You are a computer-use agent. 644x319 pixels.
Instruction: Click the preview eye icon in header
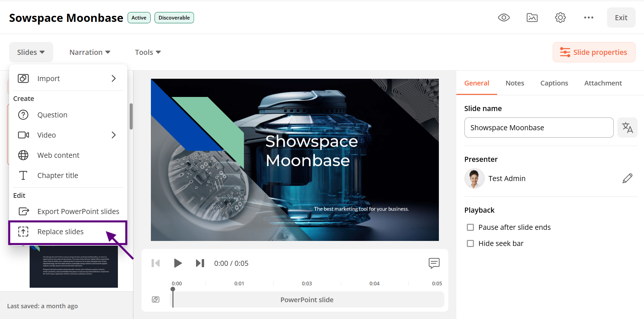pos(504,17)
